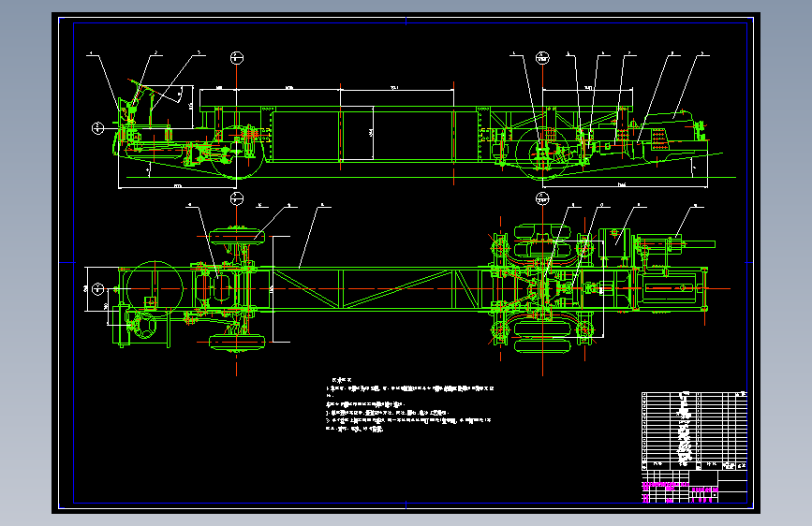This screenshot has height=526, width=812.
Task: Select the datum circle above side-view rear axle
Action: pyautogui.click(x=542, y=57)
